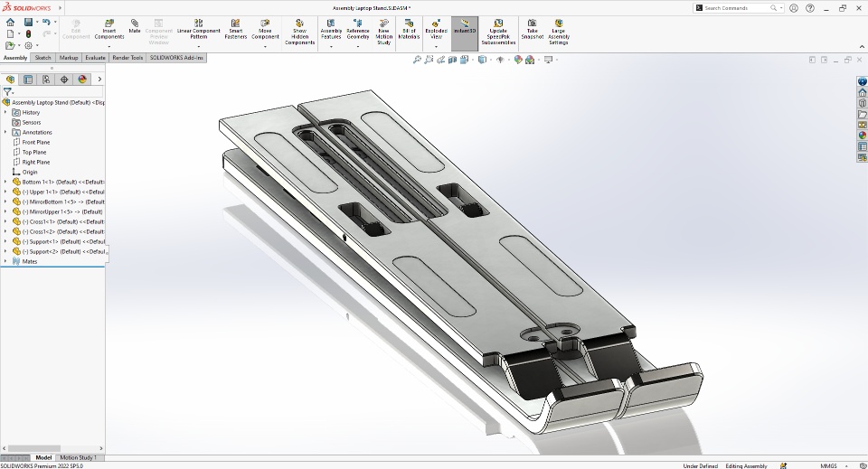Open View Settings monitor icon

pyautogui.click(x=549, y=59)
